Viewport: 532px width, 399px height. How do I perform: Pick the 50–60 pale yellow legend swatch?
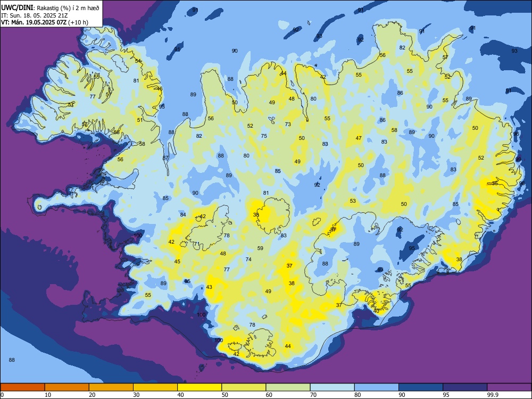click(244, 387)
